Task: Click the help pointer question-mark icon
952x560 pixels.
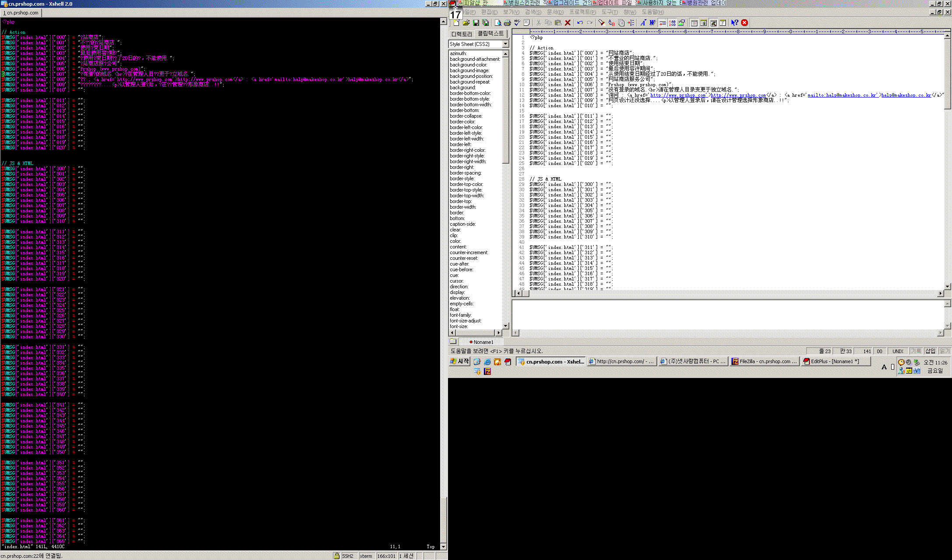Action: pyautogui.click(x=735, y=23)
